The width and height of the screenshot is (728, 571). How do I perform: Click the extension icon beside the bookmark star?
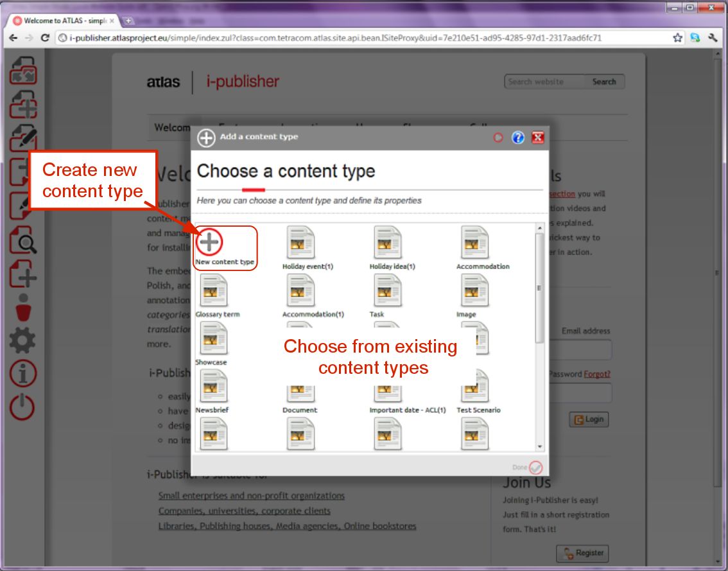click(x=695, y=38)
